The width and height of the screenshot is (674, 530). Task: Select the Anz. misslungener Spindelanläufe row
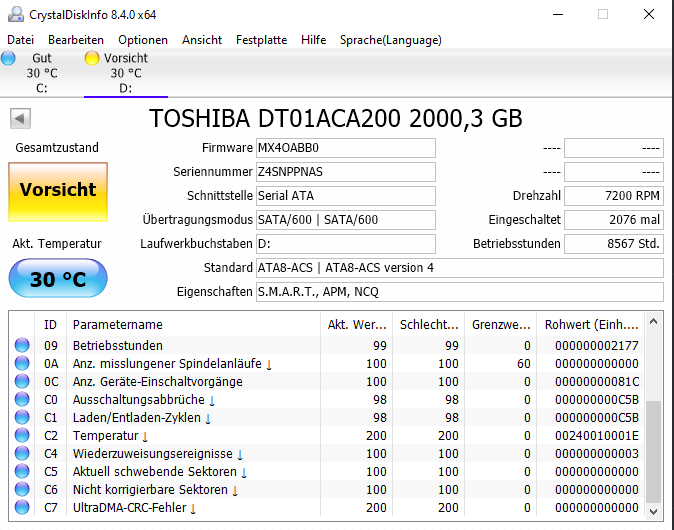pos(327,364)
